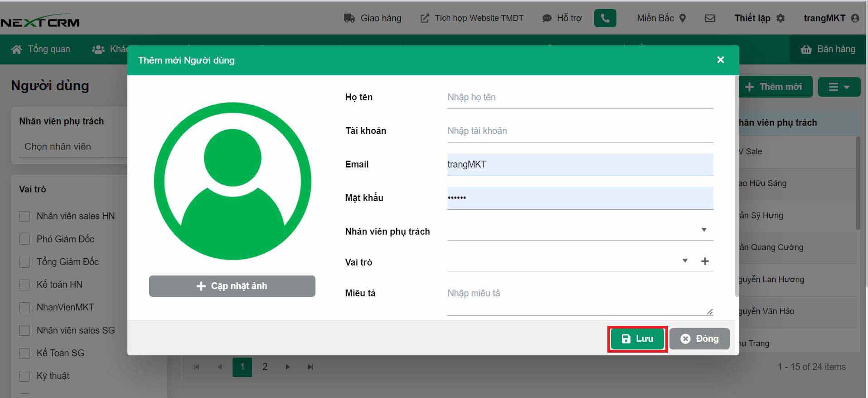This screenshot has height=398, width=868.
Task: Open the hamburger list menu dropdown
Action: 839,87
